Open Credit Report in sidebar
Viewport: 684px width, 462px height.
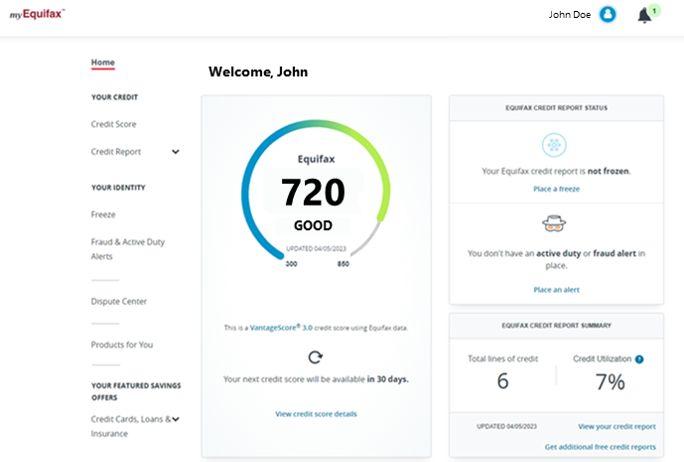[x=116, y=152]
